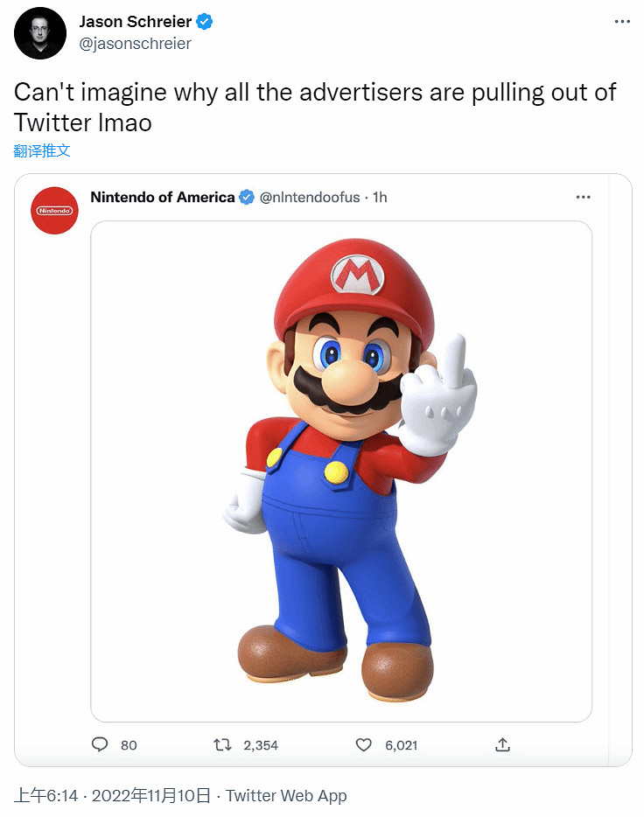Open the Nintendo of America display name

coord(163,197)
